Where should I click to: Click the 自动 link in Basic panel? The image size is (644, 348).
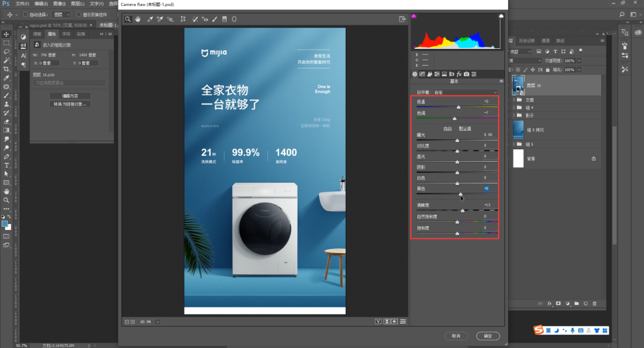(447, 129)
